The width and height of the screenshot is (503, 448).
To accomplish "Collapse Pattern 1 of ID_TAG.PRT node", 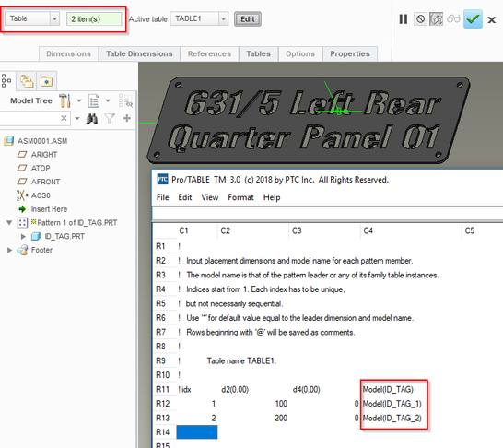I will pos(9,223).
